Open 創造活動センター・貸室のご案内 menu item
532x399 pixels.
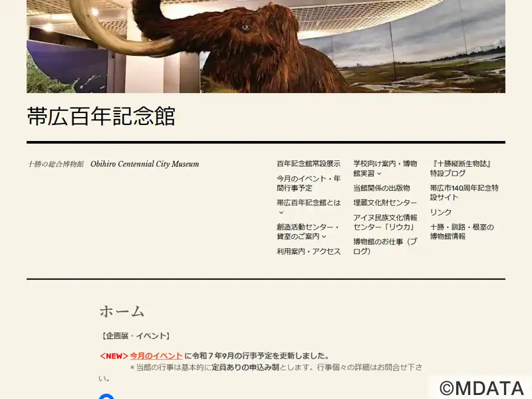click(x=308, y=231)
